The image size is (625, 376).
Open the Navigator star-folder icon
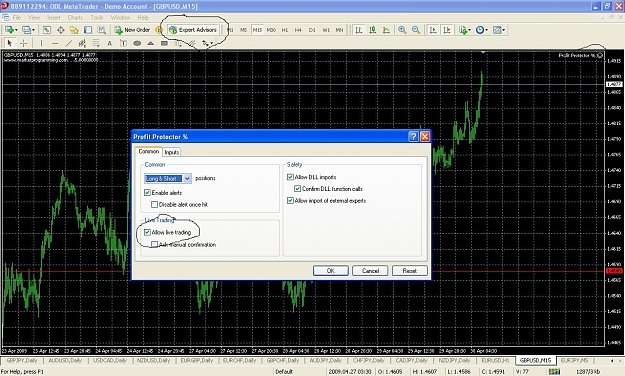point(74,30)
